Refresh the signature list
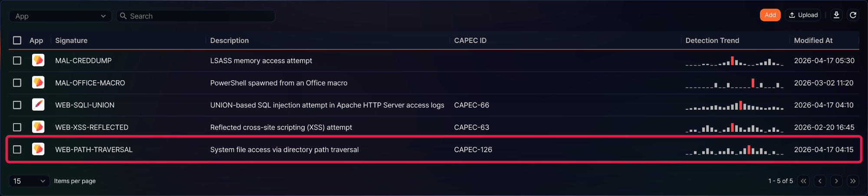The height and width of the screenshot is (196, 868). click(x=853, y=15)
